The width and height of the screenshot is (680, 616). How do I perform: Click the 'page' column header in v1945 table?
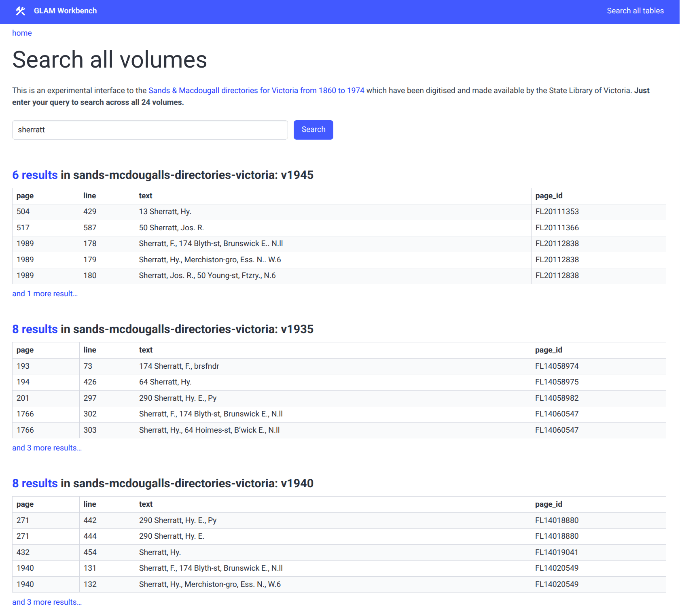(x=25, y=195)
